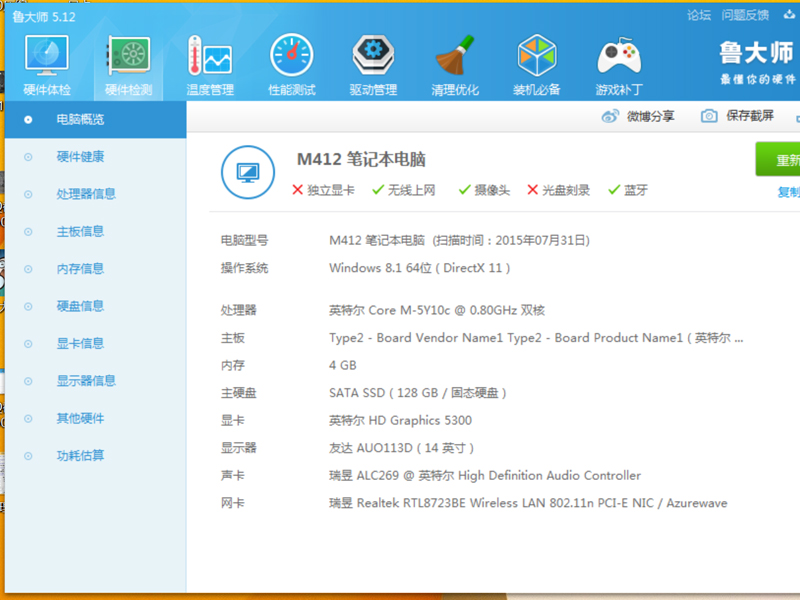Open 装机必备 cube icon

pos(537,55)
